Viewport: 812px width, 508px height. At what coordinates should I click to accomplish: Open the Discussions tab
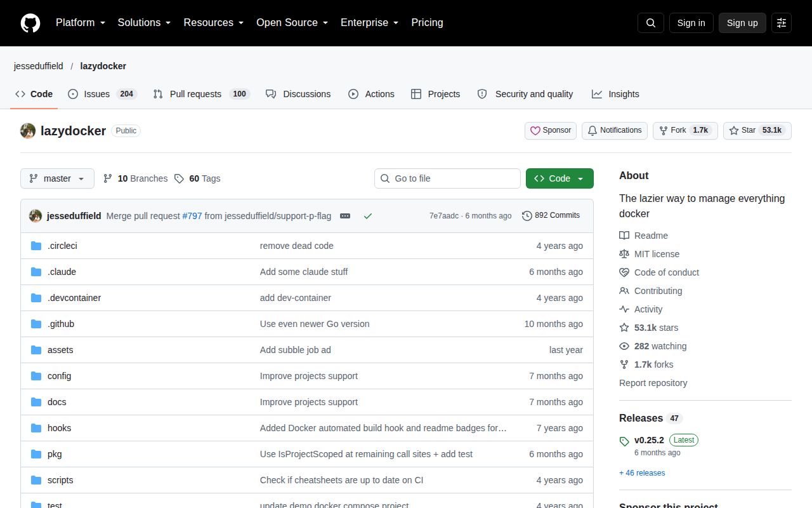[x=298, y=94]
